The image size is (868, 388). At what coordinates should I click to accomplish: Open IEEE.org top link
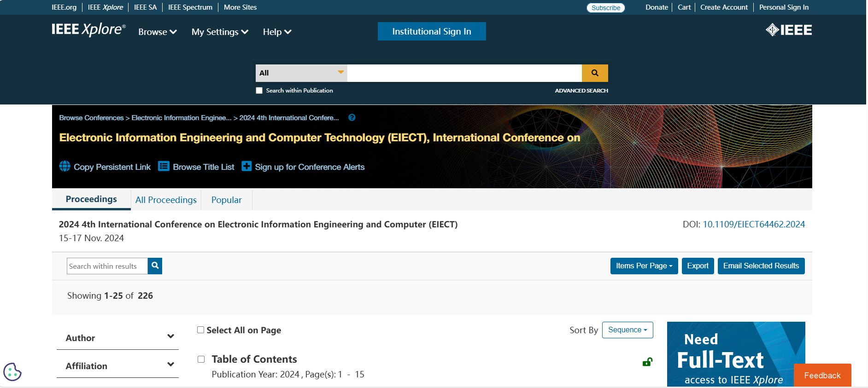[64, 7]
